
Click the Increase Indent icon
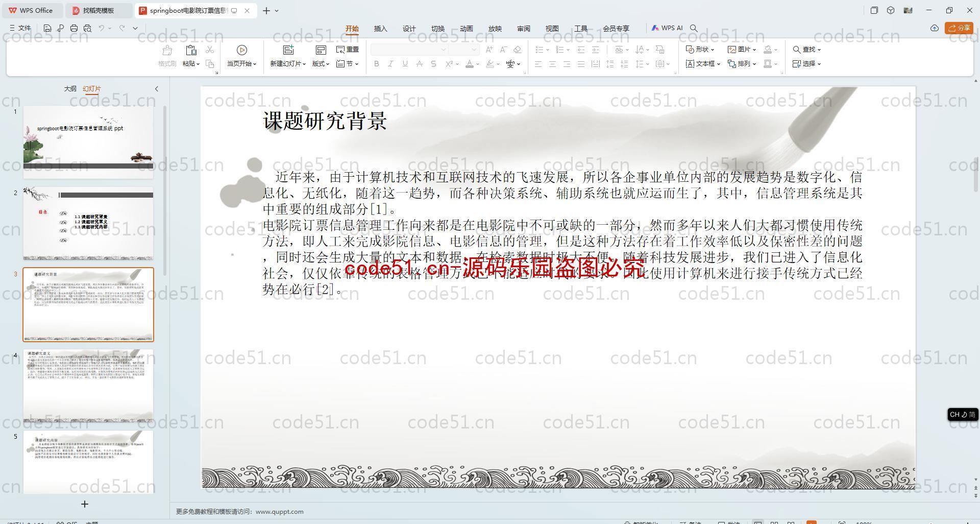(x=595, y=50)
